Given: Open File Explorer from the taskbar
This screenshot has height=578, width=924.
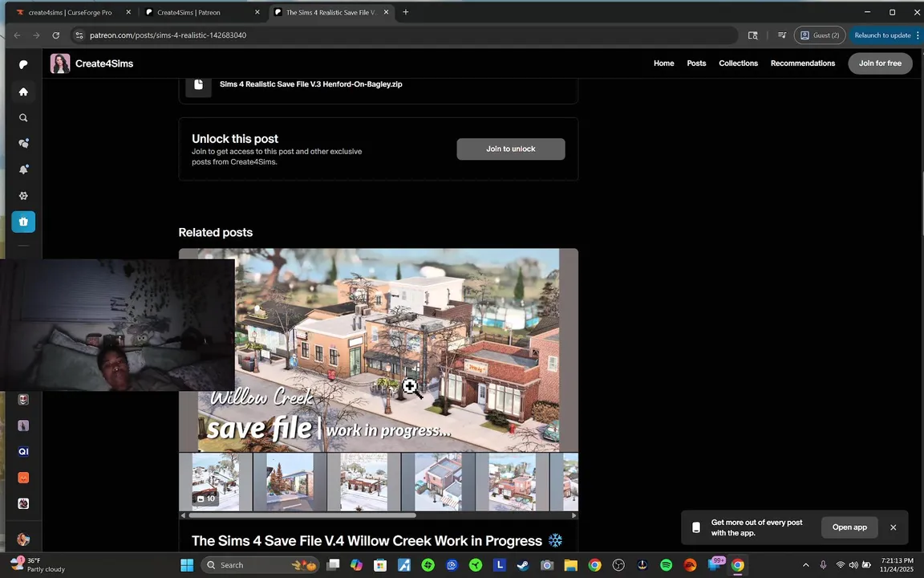Looking at the screenshot, I should coord(570,565).
